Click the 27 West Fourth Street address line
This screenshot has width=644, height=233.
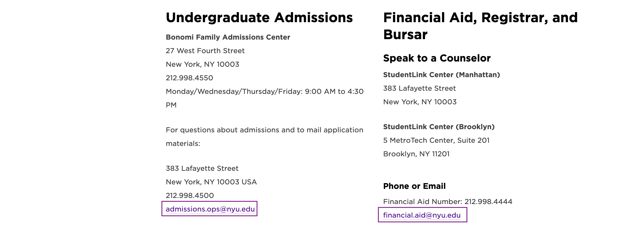205,51
